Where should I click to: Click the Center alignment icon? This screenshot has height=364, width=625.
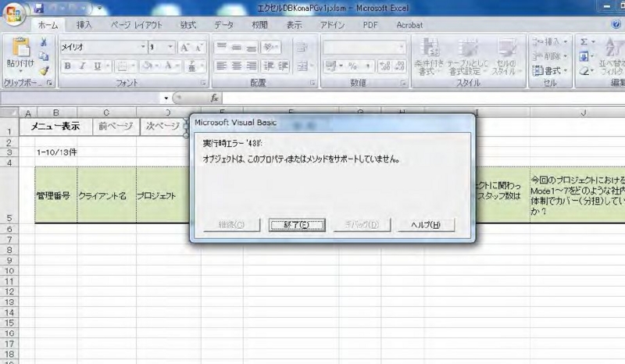coord(237,66)
